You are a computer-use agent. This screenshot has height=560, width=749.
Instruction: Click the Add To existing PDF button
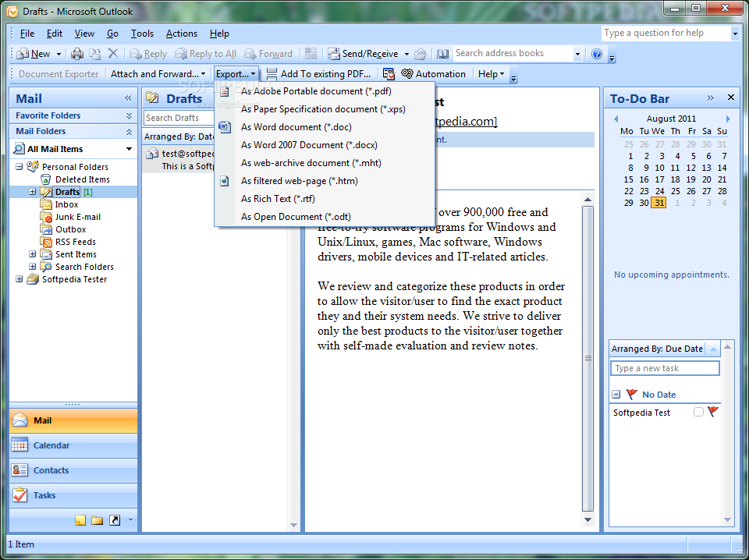click(x=318, y=74)
